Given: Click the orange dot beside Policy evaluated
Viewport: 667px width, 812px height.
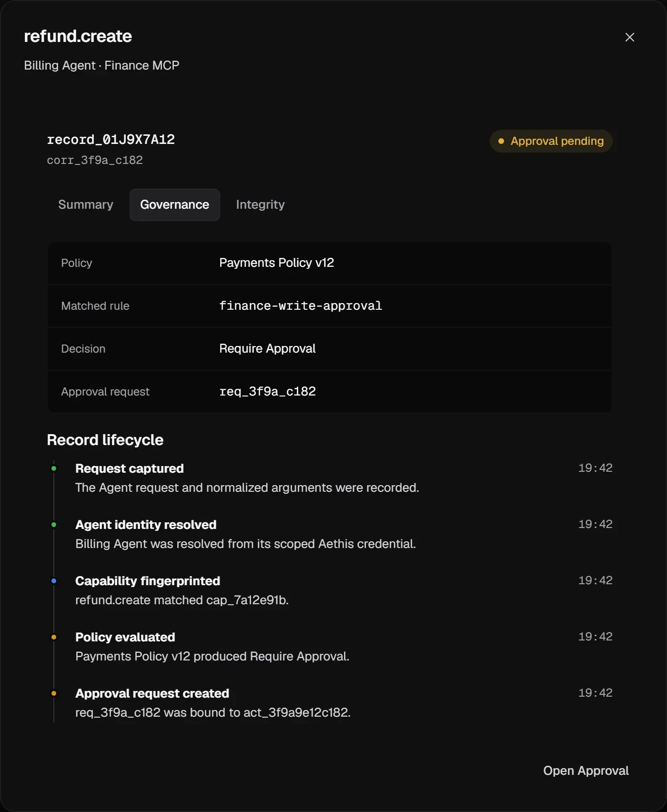Looking at the screenshot, I should point(54,637).
